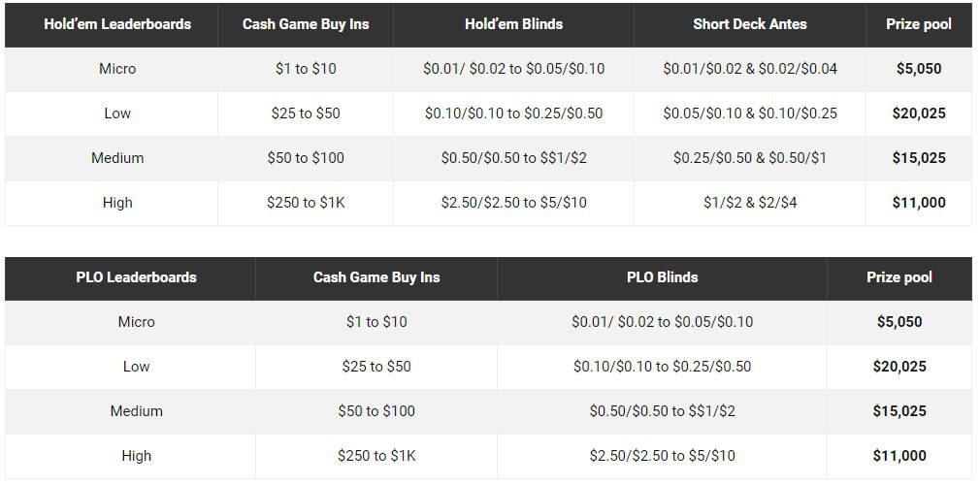The image size is (980, 485).
Task: Click Hold'em $250 to $1K buy-in cell
Action: 306,203
